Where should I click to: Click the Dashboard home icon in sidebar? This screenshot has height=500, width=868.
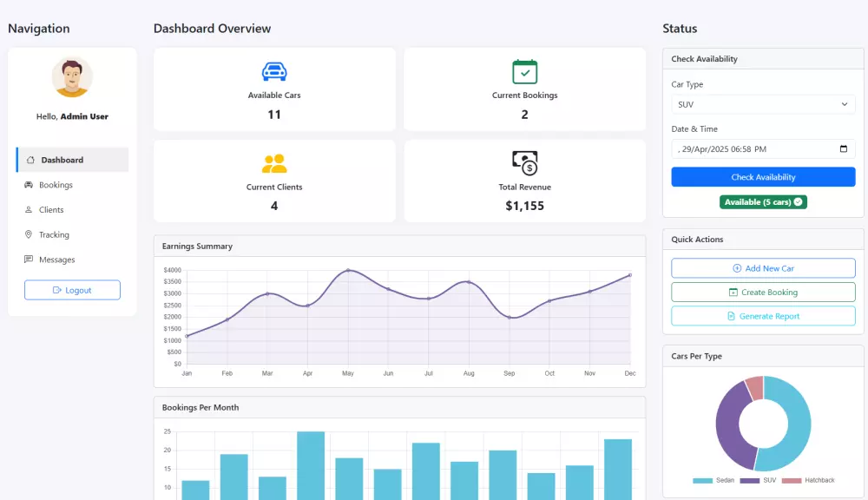click(30, 160)
